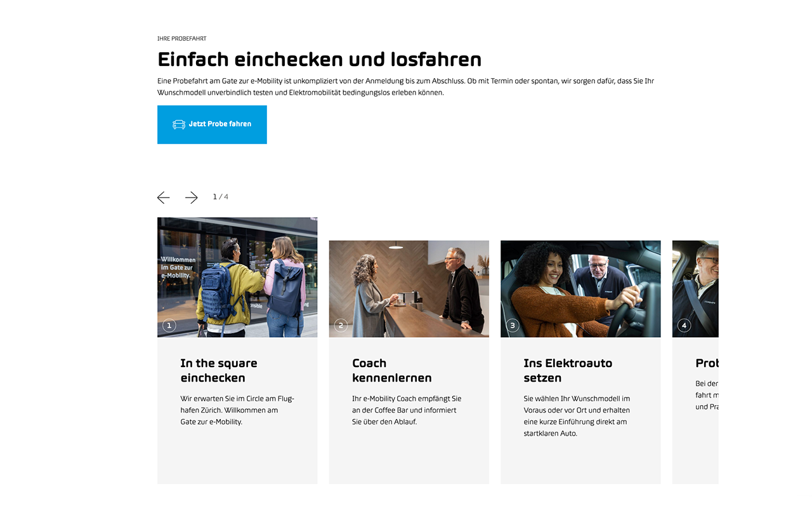Click the left arrow carousel icon
812x508 pixels.
[x=164, y=197]
